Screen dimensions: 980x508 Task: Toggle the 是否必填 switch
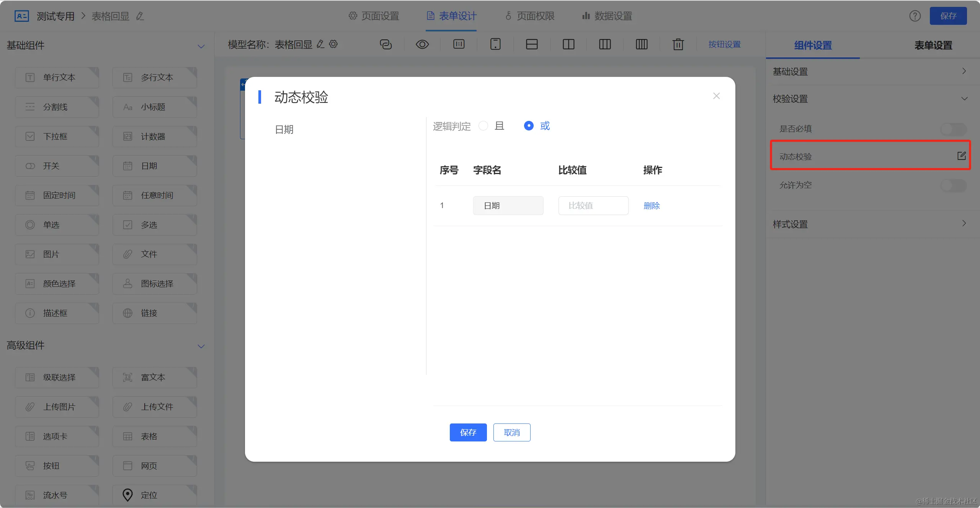pos(953,129)
